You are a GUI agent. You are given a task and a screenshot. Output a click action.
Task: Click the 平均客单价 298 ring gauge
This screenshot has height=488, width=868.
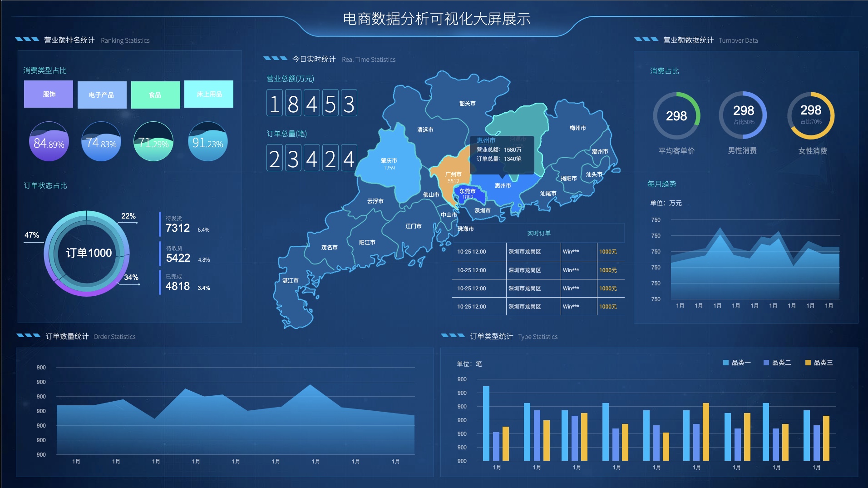(676, 116)
